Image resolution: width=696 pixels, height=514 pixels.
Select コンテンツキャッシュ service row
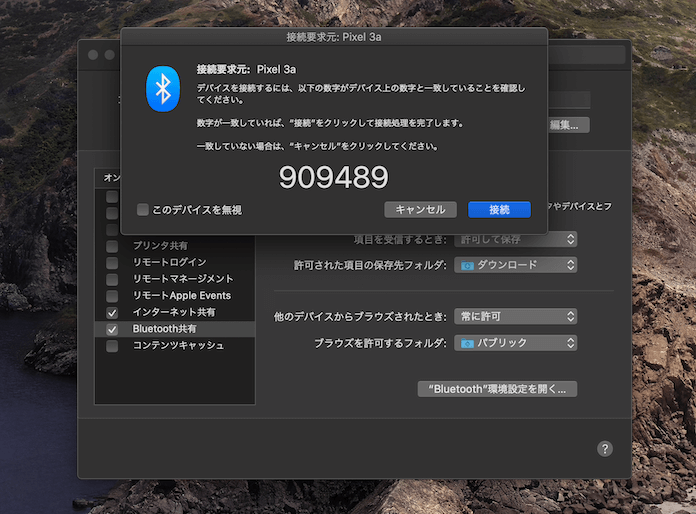point(175,346)
